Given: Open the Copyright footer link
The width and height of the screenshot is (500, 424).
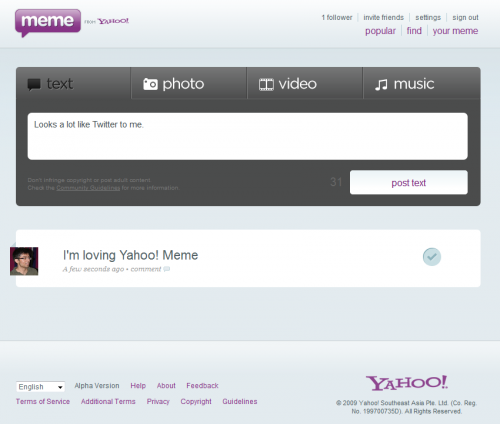Looking at the screenshot, I should click(x=196, y=402).
